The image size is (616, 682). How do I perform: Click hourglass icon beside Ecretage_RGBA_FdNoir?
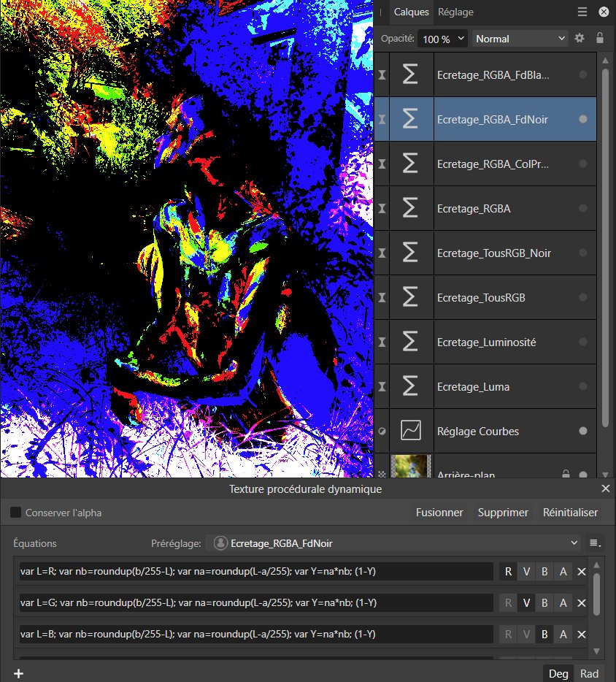pyautogui.click(x=382, y=119)
